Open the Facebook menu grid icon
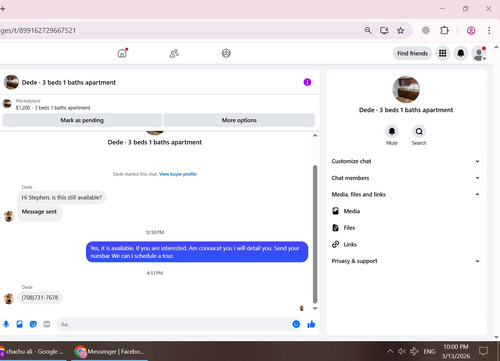Screen dimensions: 500x361 (x=442, y=53)
